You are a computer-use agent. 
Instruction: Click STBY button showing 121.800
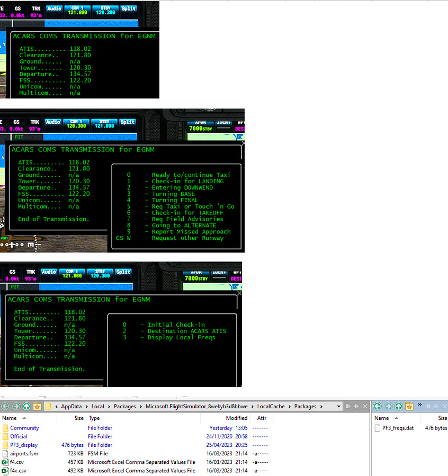click(x=104, y=124)
